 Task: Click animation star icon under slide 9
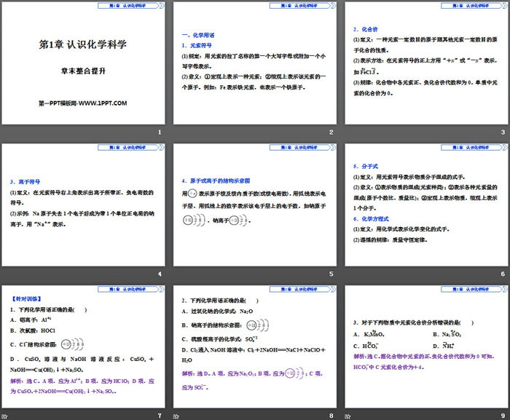point(348,416)
